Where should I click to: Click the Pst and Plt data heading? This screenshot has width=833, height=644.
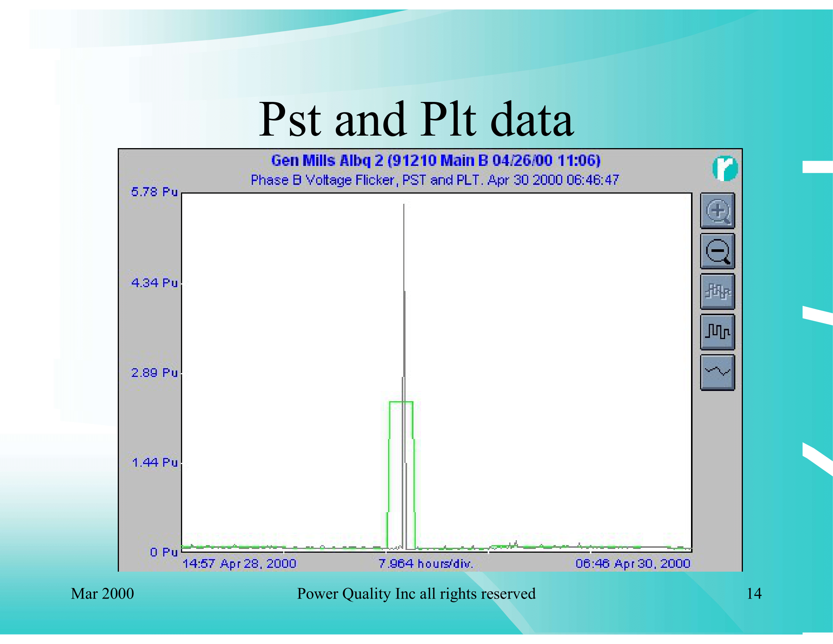416,119
